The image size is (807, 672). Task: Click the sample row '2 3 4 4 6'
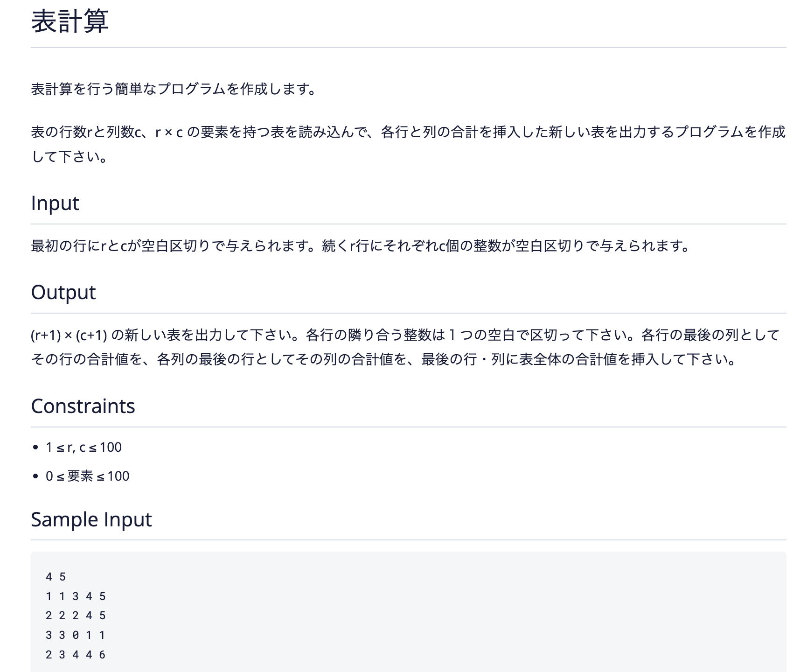click(76, 655)
